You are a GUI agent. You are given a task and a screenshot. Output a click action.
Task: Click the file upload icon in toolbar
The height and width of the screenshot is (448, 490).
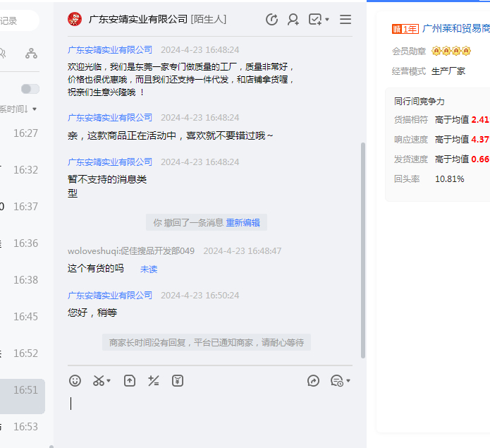pos(130,380)
